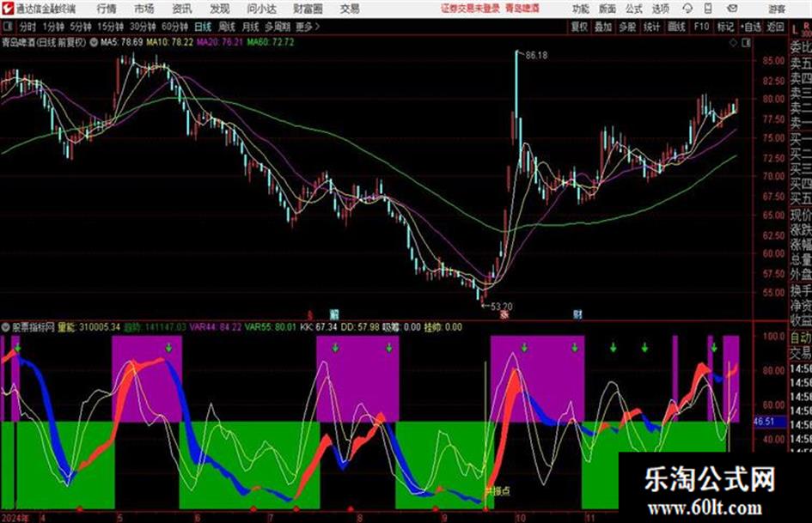812x523 pixels.
Task: Click the 量能: 310005.34 value
Action: 89,327
